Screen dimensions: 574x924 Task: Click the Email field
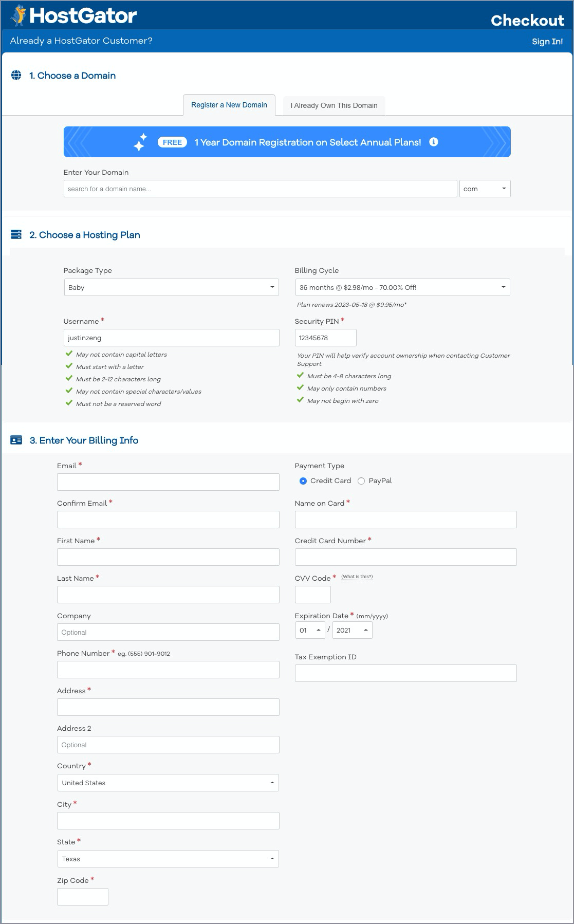tap(168, 482)
